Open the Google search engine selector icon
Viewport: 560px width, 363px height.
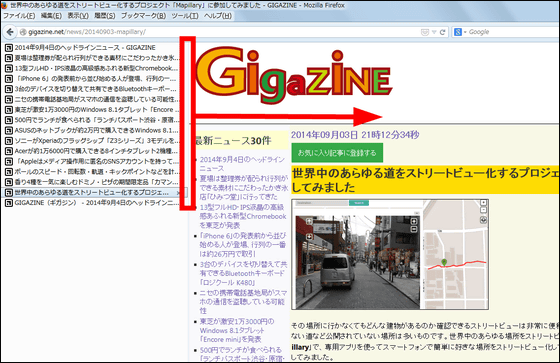pyautogui.click(x=458, y=32)
